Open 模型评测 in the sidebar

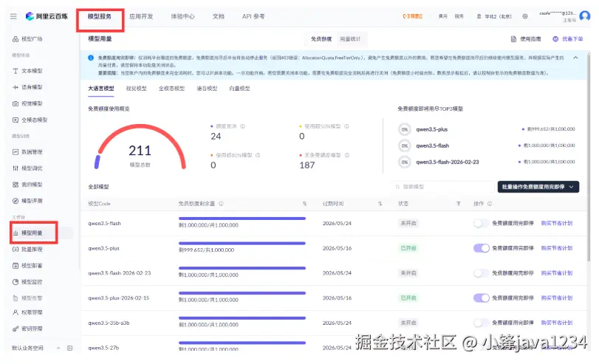27,201
